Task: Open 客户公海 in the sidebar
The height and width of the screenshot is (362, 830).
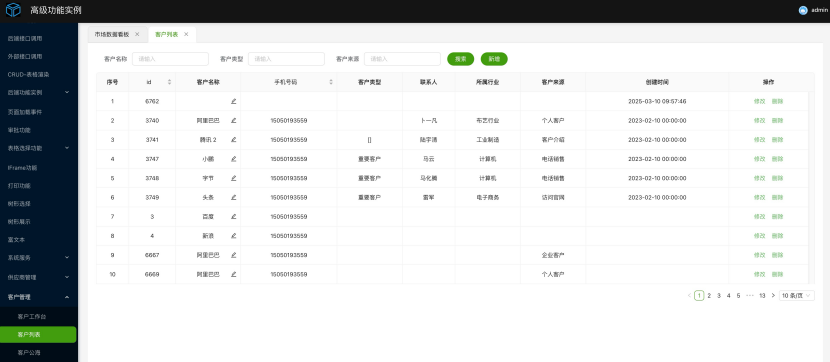Action: click(x=29, y=352)
